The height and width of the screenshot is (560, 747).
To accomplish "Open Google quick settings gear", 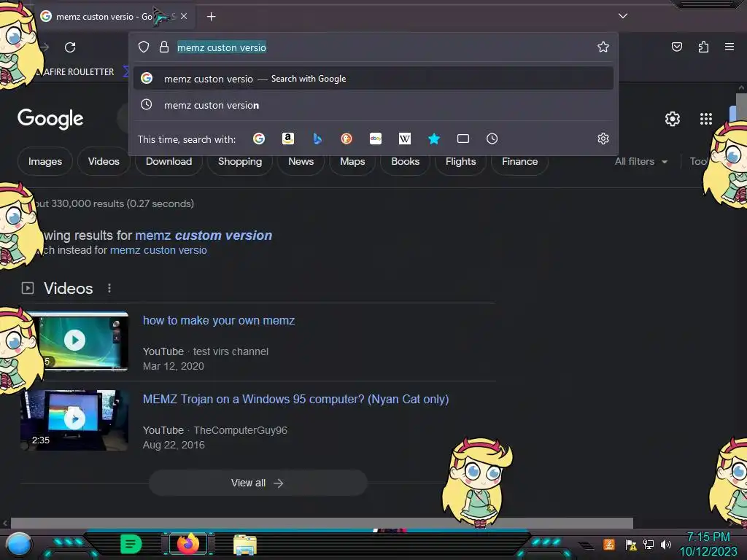I will tap(672, 119).
